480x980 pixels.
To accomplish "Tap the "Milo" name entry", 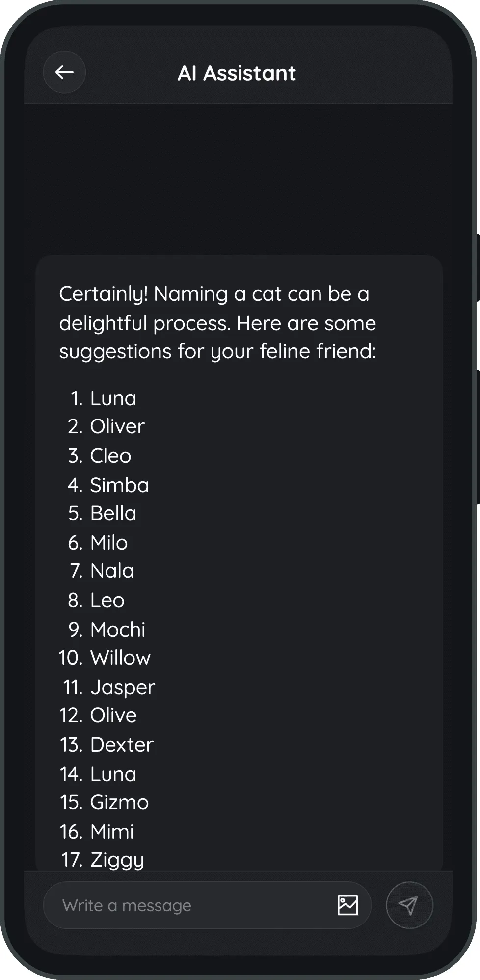I will (x=108, y=543).
